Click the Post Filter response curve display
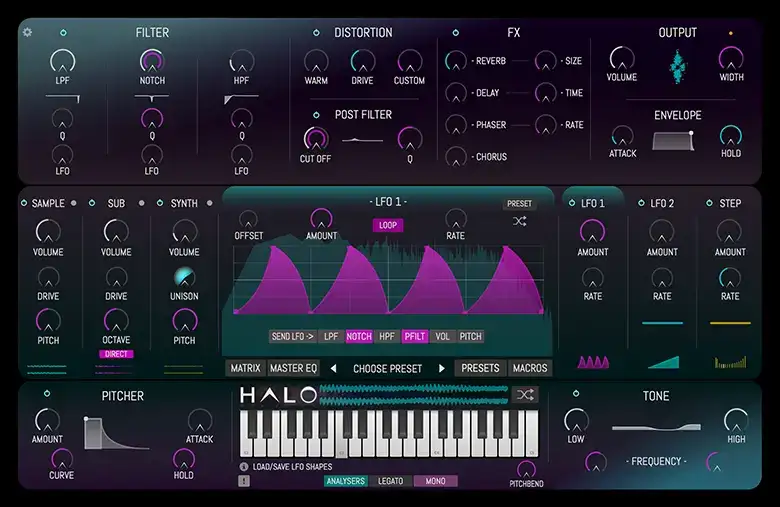 point(362,141)
